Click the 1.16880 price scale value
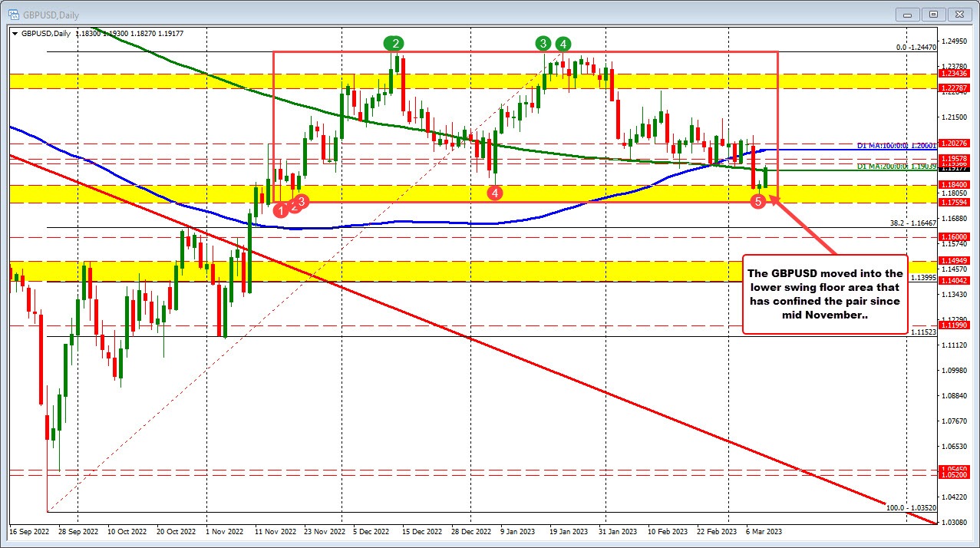 point(954,218)
